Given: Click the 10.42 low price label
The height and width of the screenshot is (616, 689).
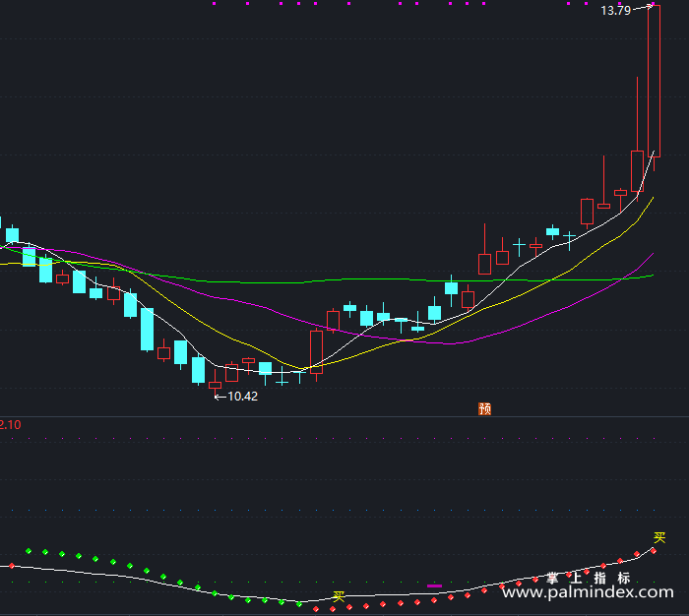Looking at the screenshot, I should (242, 397).
